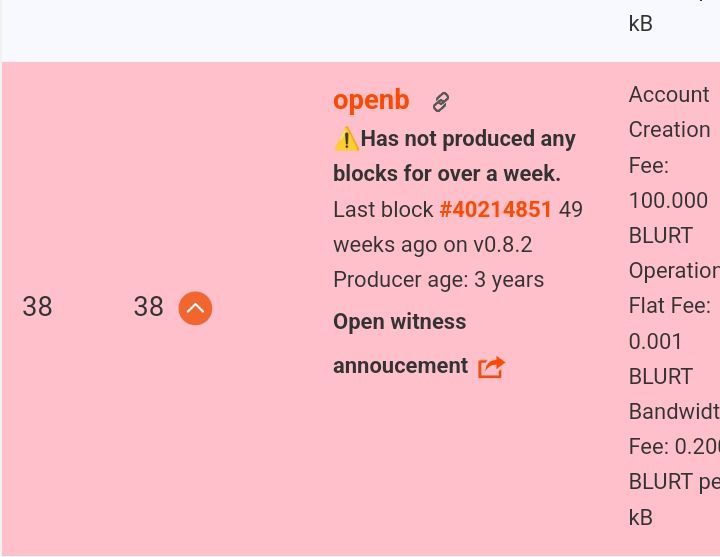
Task: Click the "Bandwidth Fee: 0.200" text
Action: click(x=674, y=429)
